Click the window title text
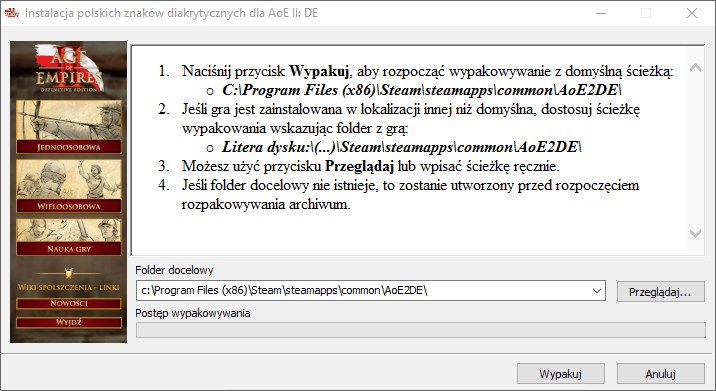The height and width of the screenshot is (391, 716). (x=171, y=13)
